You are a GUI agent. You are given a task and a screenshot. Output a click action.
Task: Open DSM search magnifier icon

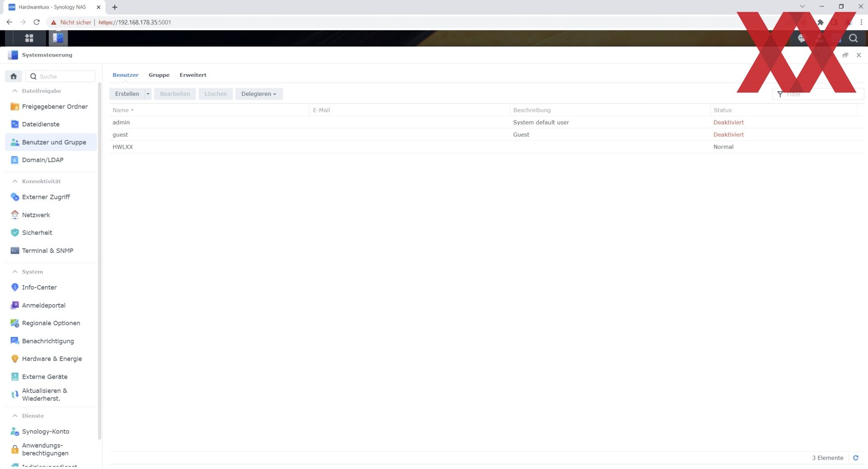(853, 38)
